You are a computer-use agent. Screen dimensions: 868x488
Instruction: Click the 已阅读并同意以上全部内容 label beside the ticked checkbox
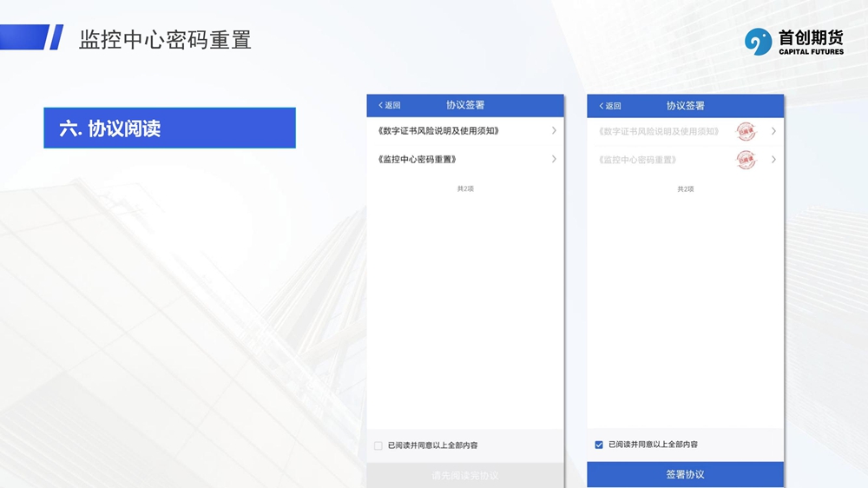653,445
